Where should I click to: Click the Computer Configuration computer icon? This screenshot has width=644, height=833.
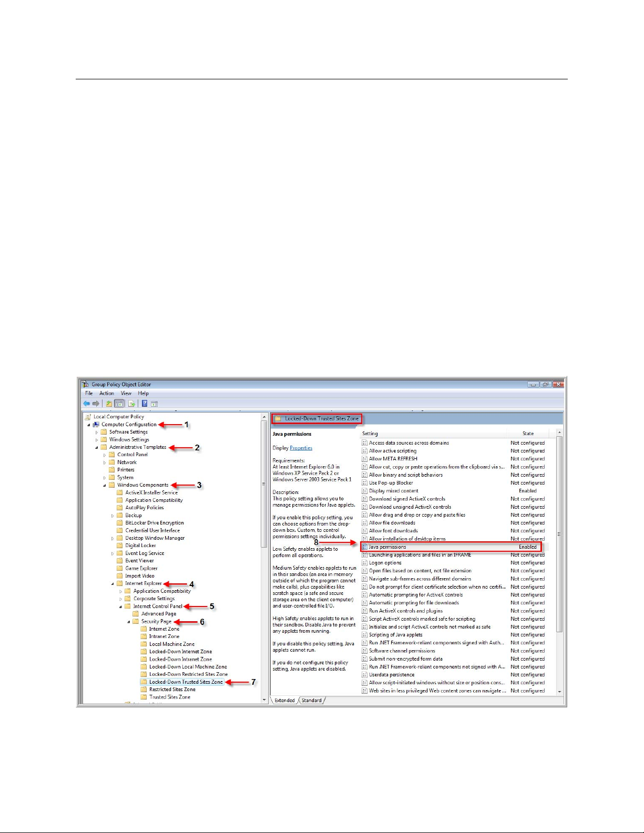(96, 425)
